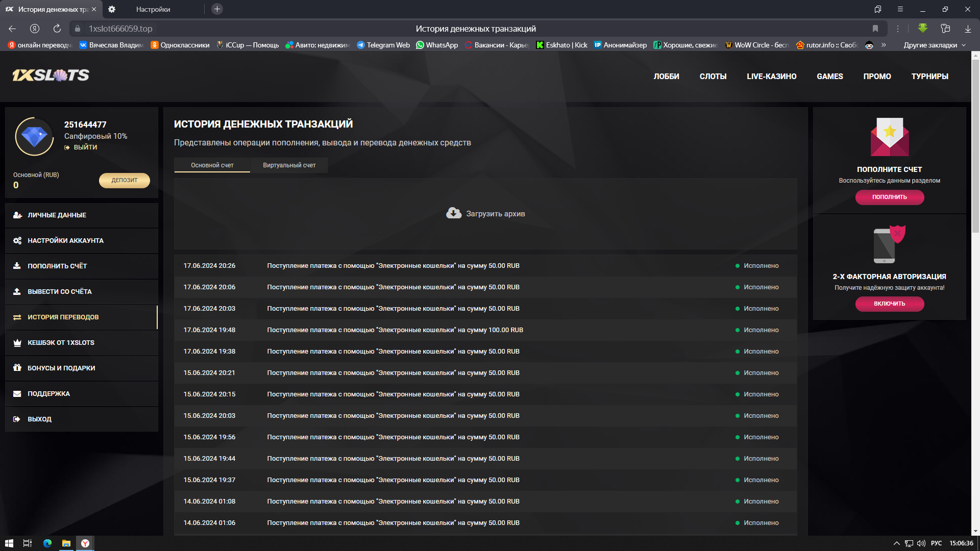This screenshot has height=551, width=980.
Task: Show hidden system tray icons
Action: click(896, 543)
